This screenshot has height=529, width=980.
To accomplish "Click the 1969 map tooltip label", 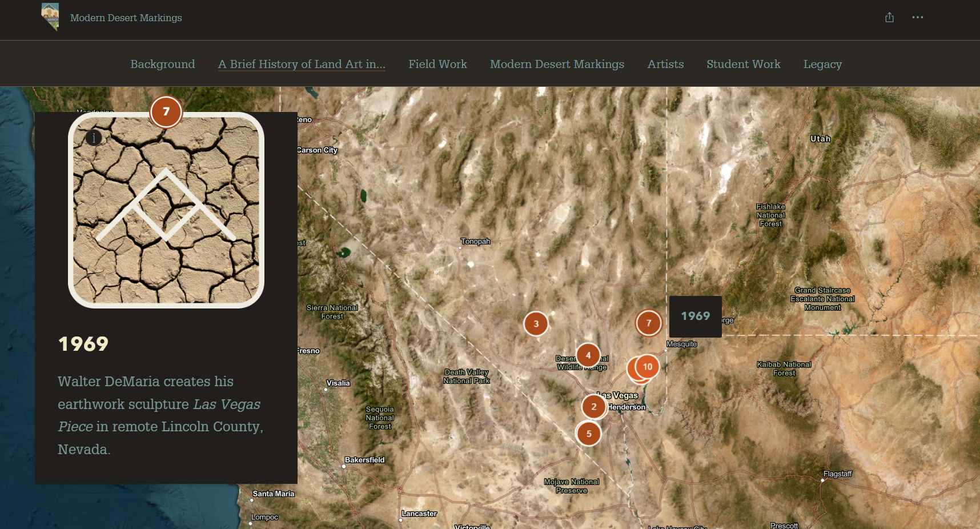I will [x=695, y=316].
